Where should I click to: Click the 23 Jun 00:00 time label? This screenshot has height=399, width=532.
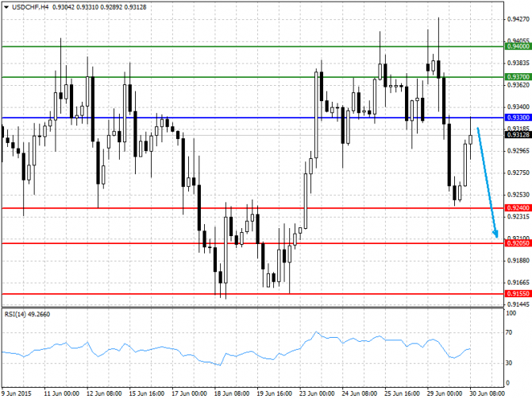pos(318,393)
